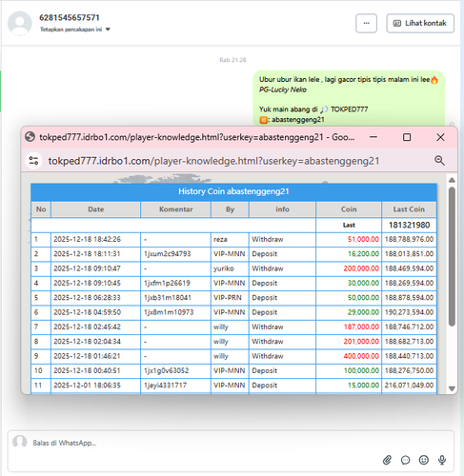Viewport: 464px width, 476px height.
Task: Click the Coin column header
Action: (349, 209)
